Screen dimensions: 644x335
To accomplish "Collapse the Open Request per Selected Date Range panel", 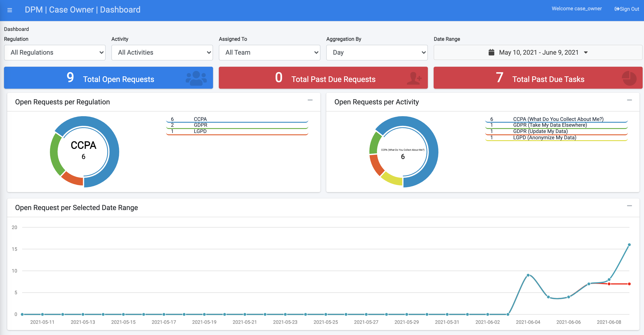I will 629,206.
